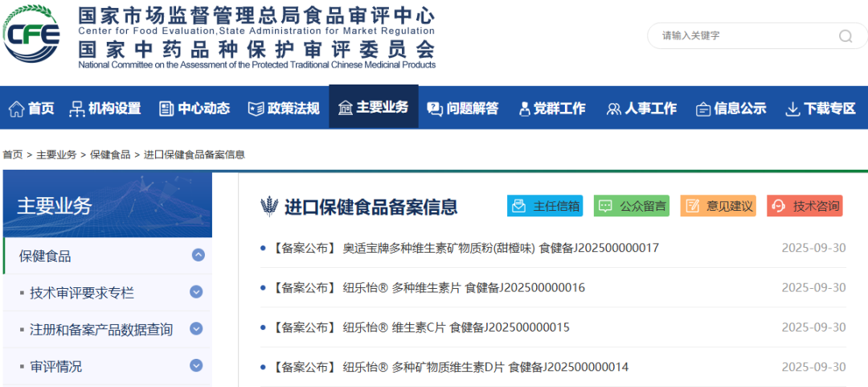Select the 主要业务 menu tab
Screen dimensions: 868x387
pyautogui.click(x=374, y=106)
